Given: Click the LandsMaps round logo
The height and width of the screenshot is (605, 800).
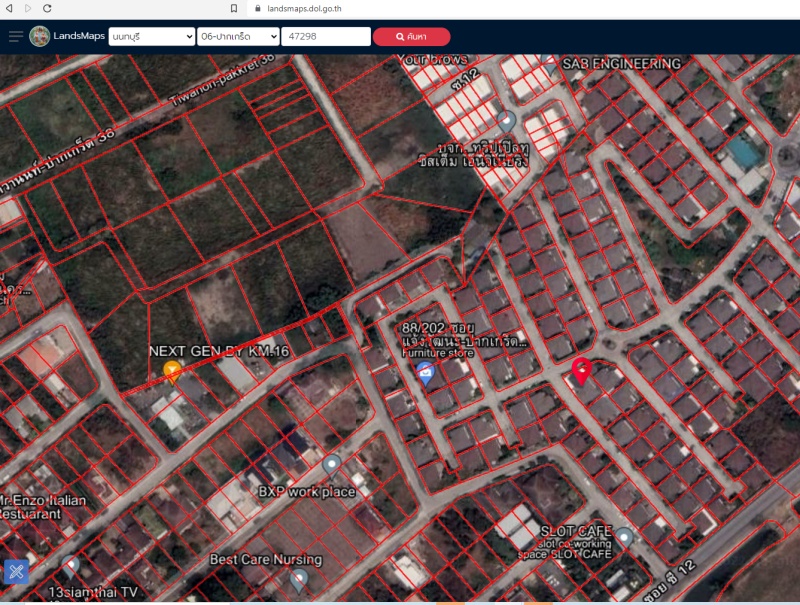Looking at the screenshot, I should [x=40, y=37].
